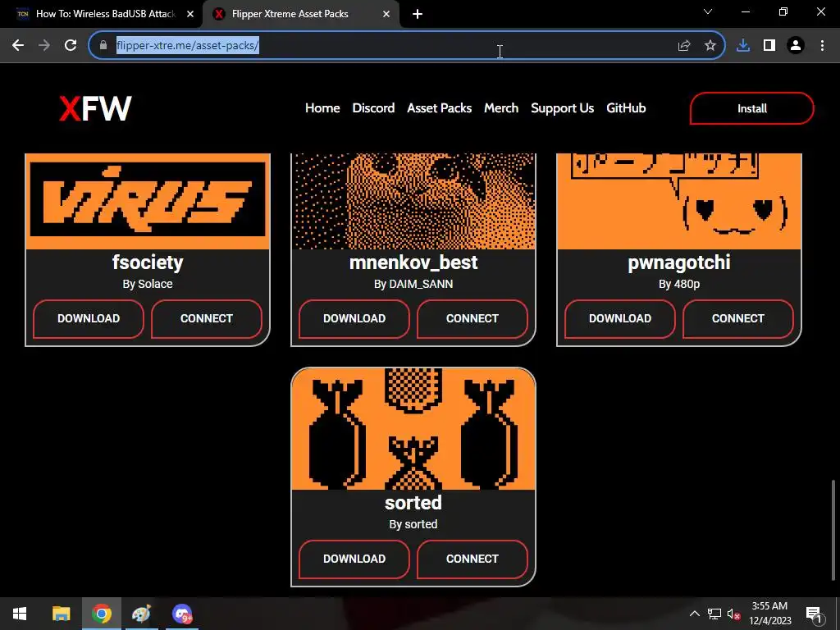840x630 pixels.
Task: Open a new browser tab
Action: (x=418, y=14)
